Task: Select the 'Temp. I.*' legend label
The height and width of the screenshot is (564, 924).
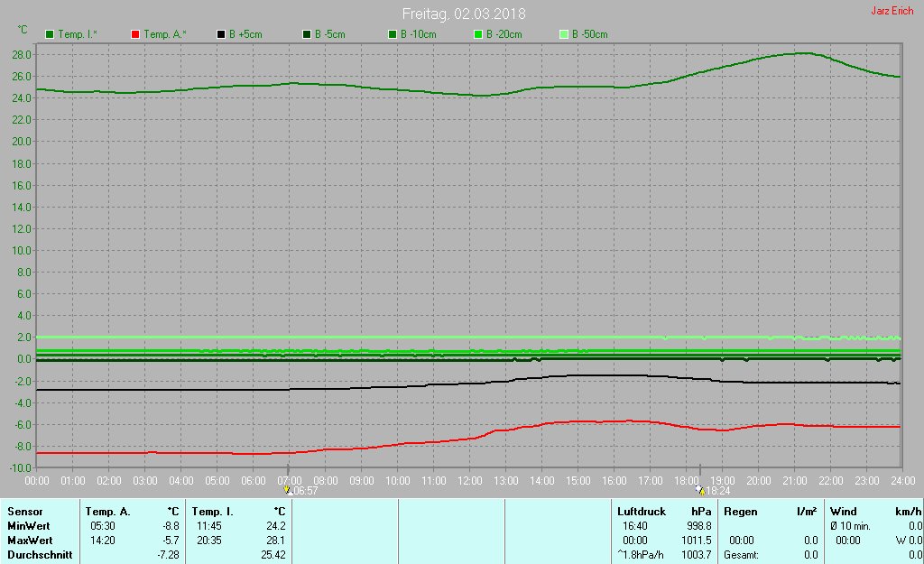Action: 78,35
